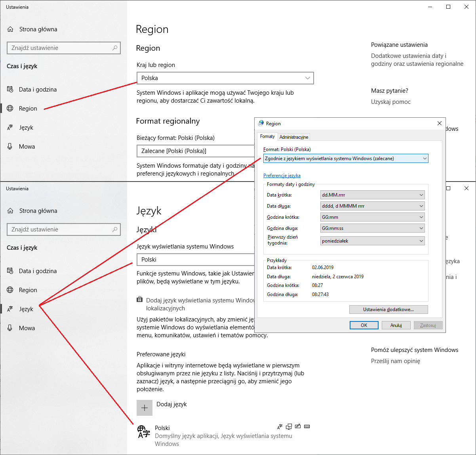
Task: Maximize the upper Settings window
Action: point(448,7)
